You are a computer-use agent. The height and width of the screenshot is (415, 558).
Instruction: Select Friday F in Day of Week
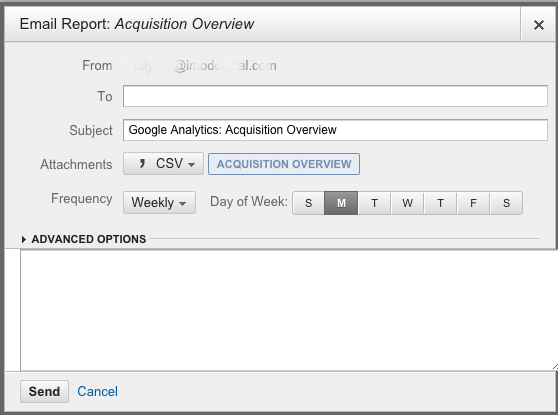tap(473, 203)
